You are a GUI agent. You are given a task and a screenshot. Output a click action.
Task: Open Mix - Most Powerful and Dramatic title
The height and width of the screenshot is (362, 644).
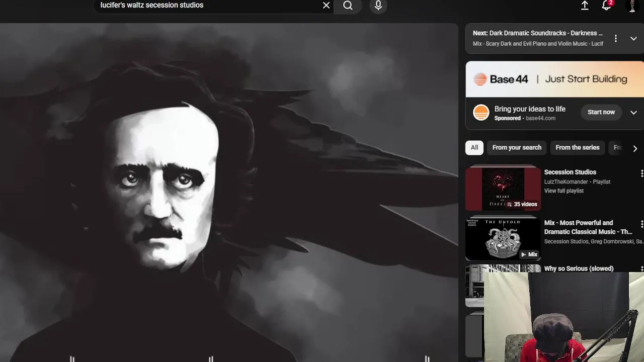tap(588, 227)
